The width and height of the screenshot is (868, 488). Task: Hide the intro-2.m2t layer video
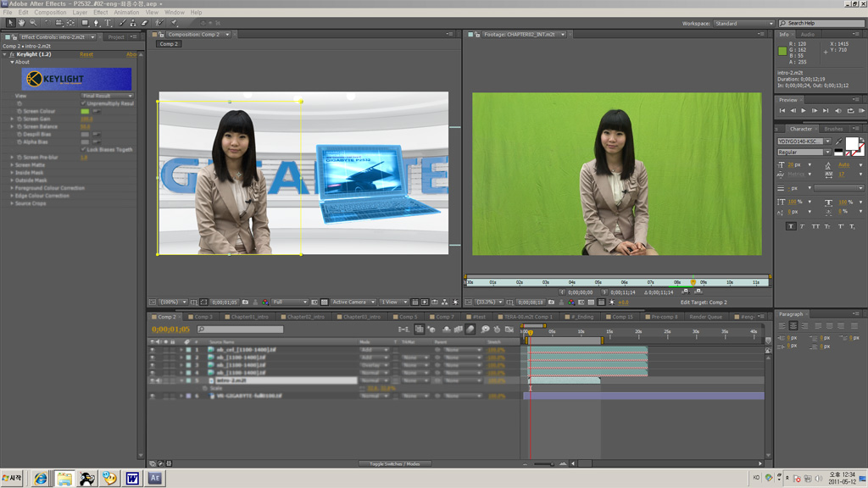tap(153, 380)
